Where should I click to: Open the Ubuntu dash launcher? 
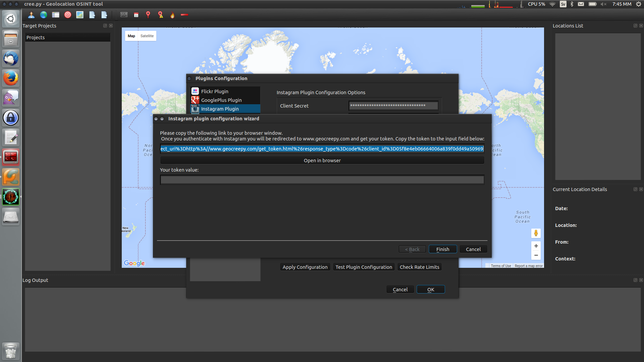pyautogui.click(x=11, y=19)
